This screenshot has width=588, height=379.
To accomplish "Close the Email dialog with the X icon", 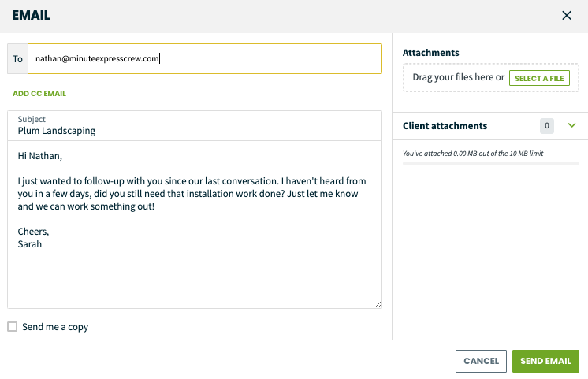I will pyautogui.click(x=567, y=16).
